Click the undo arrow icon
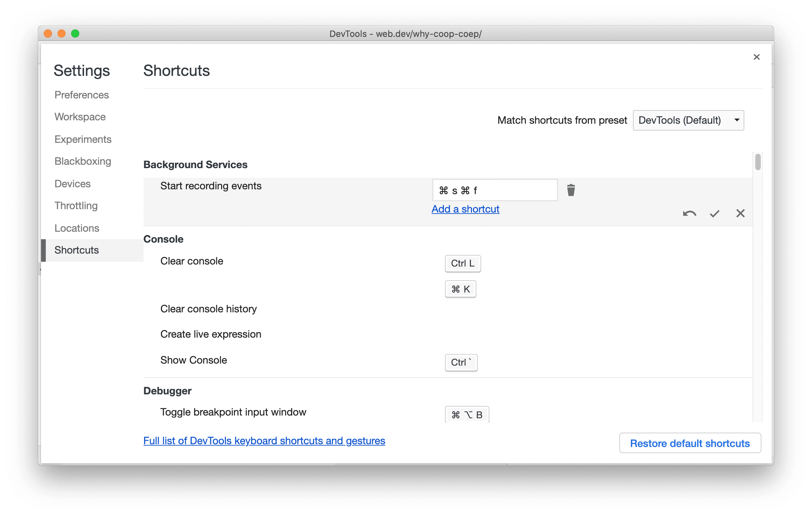 point(688,213)
